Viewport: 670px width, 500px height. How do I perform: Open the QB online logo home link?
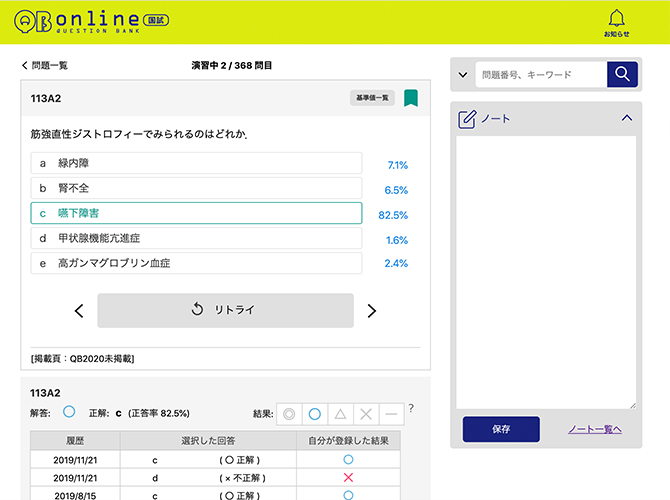pyautogui.click(x=91, y=21)
